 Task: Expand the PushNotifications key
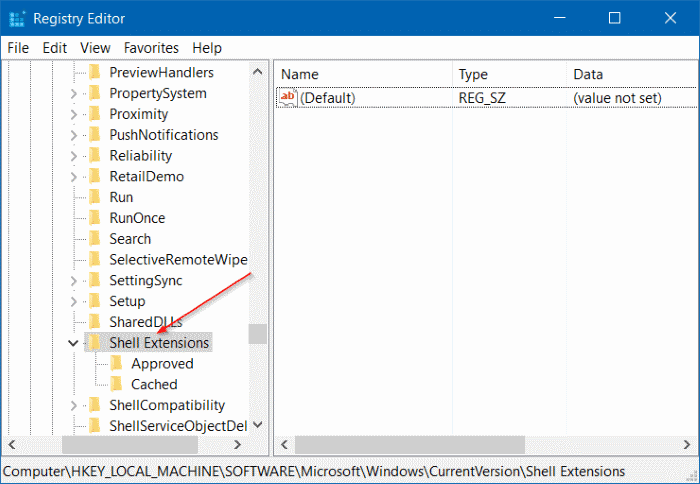[74, 135]
